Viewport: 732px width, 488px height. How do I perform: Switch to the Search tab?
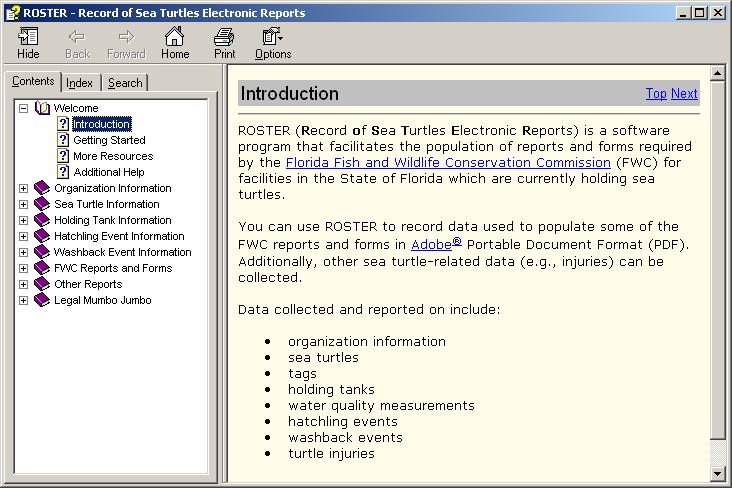(x=125, y=83)
